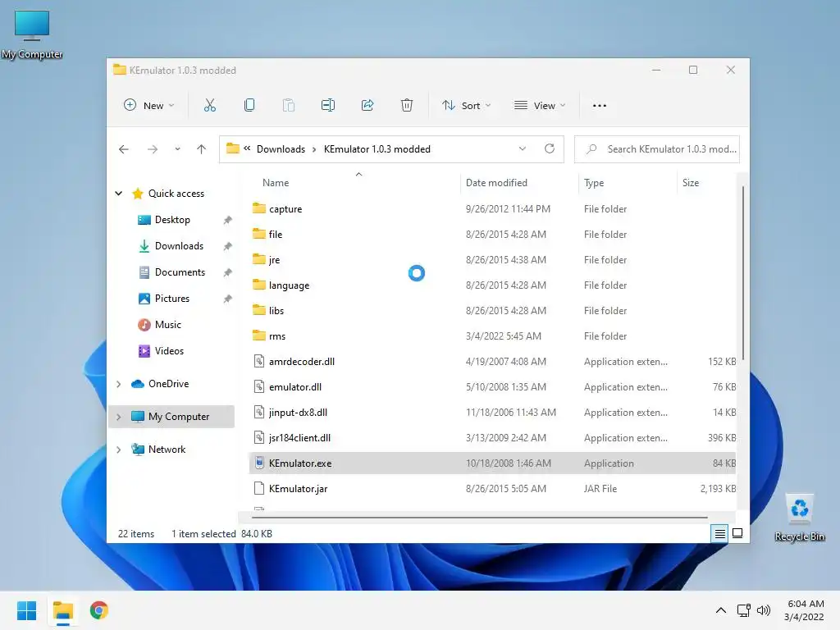Refresh the current folder view
This screenshot has width=840, height=630.
[x=550, y=149]
